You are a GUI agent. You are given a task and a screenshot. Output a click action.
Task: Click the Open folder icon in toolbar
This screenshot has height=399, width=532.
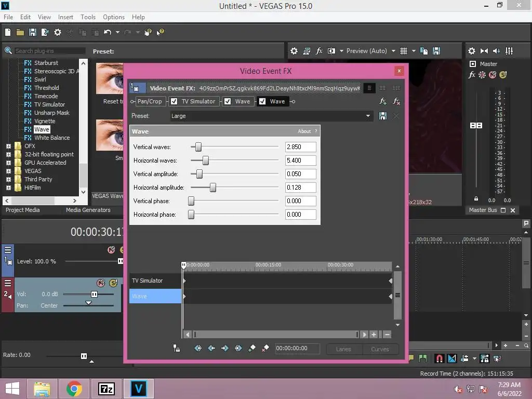[20, 32]
